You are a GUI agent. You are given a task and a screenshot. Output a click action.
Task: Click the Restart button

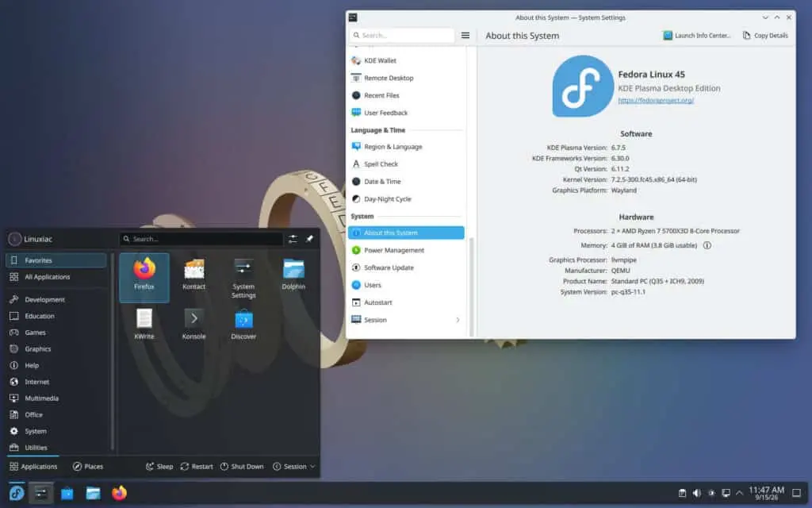click(x=197, y=467)
